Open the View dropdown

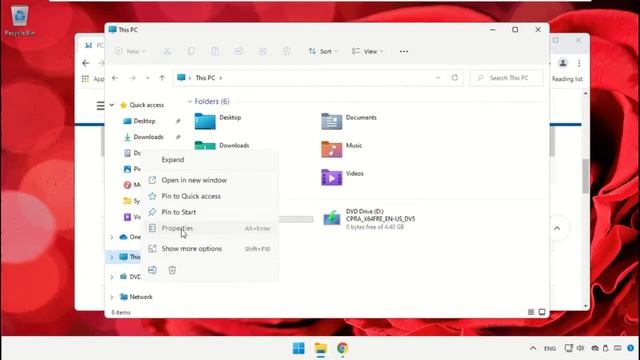click(x=367, y=51)
